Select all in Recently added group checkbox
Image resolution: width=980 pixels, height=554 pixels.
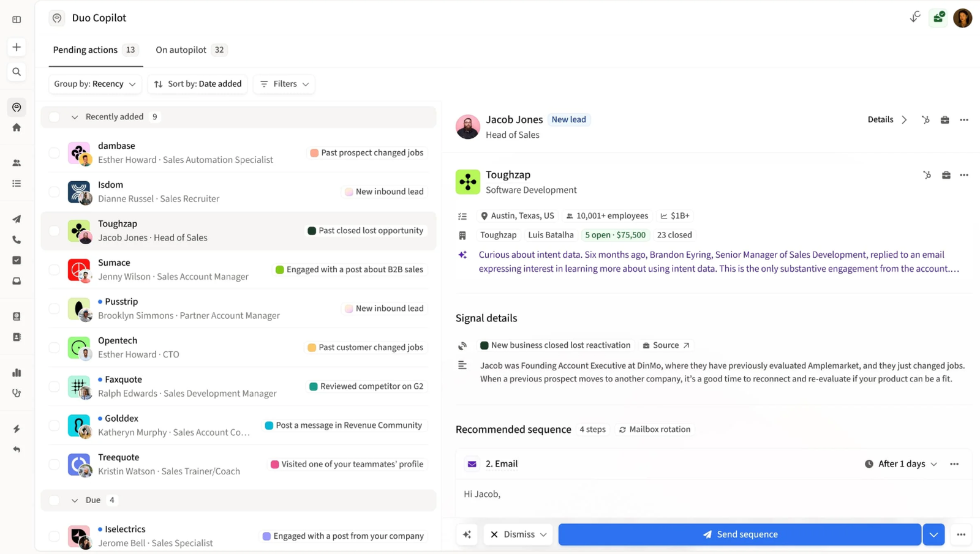[55, 117]
